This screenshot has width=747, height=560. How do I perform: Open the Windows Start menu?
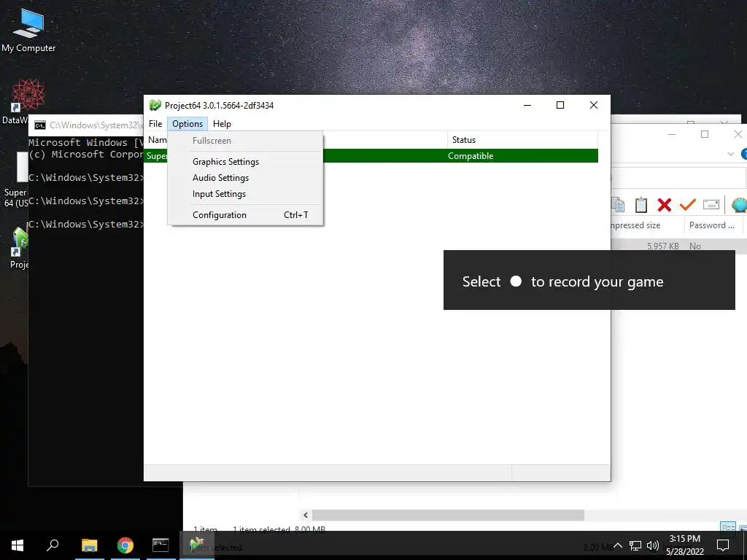pyautogui.click(x=18, y=545)
